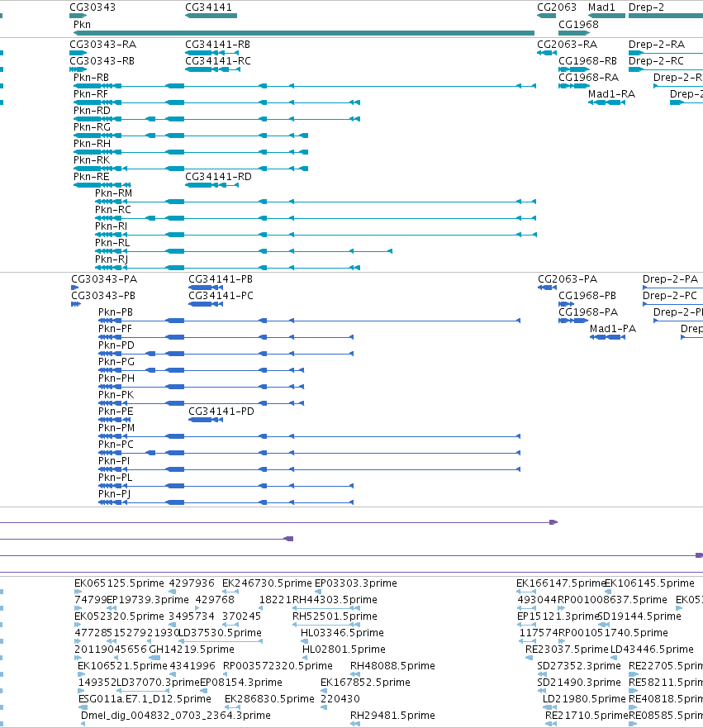Select the Pkn-RM transcript label
Image resolution: width=703 pixels, height=728 pixels.
coord(114,193)
